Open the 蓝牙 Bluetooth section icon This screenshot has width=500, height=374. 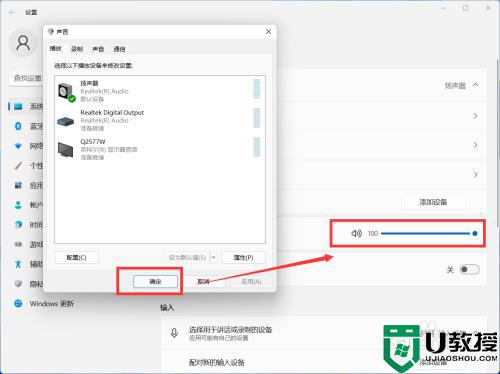(18, 126)
